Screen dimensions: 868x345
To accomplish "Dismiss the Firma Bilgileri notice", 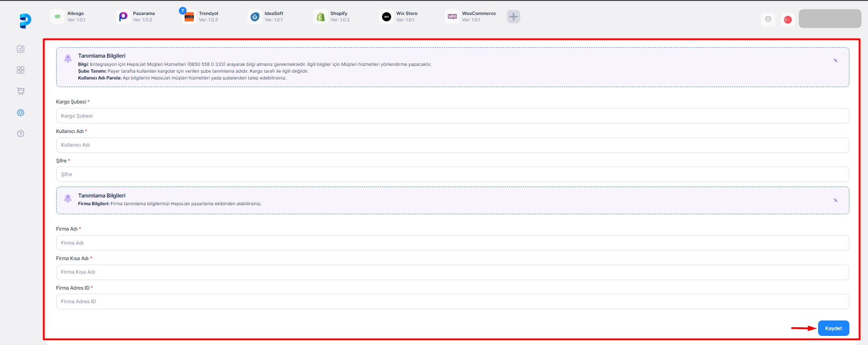I will pos(835,200).
